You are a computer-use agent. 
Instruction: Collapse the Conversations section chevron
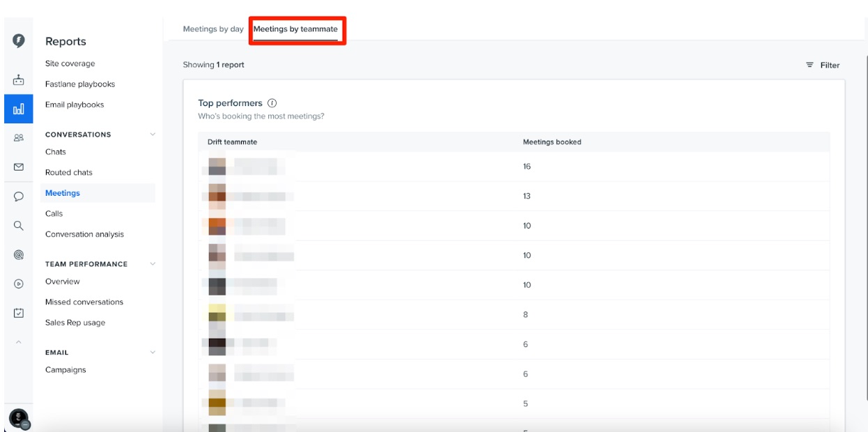[153, 134]
